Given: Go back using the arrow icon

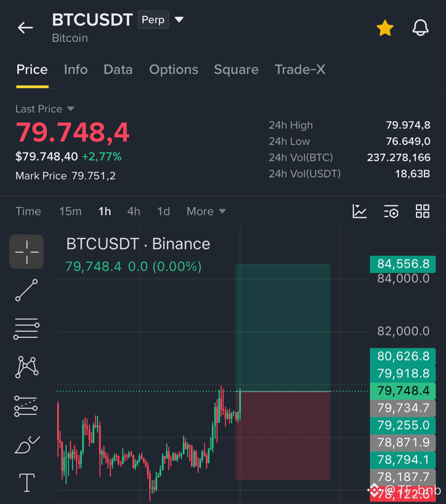Looking at the screenshot, I should click(25, 27).
